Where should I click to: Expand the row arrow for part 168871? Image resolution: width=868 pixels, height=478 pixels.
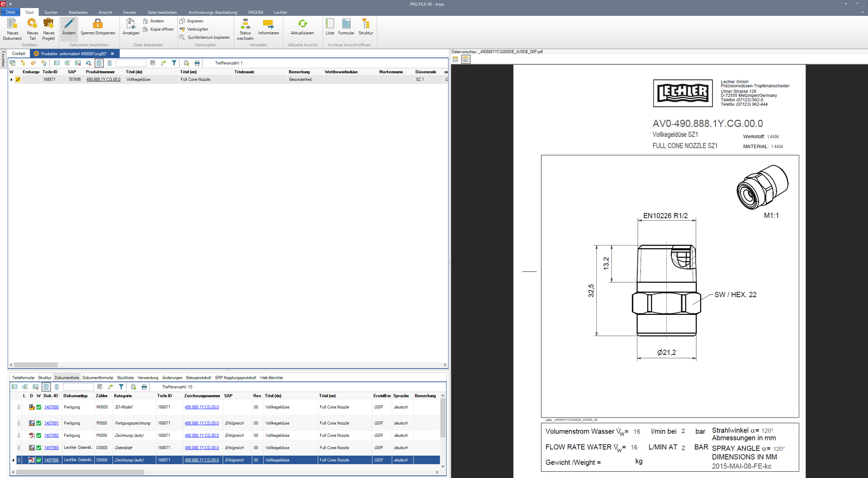(11, 80)
